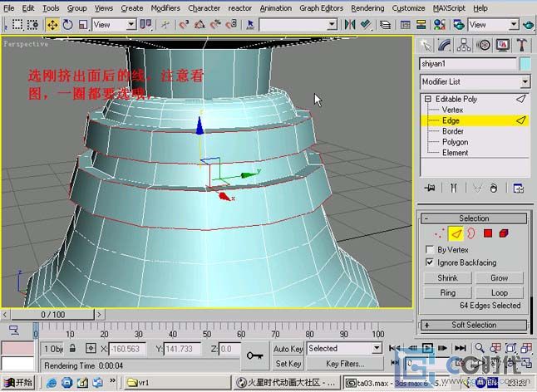Open the Curve Editor
This screenshot has height=392, width=537.
(x=405, y=25)
